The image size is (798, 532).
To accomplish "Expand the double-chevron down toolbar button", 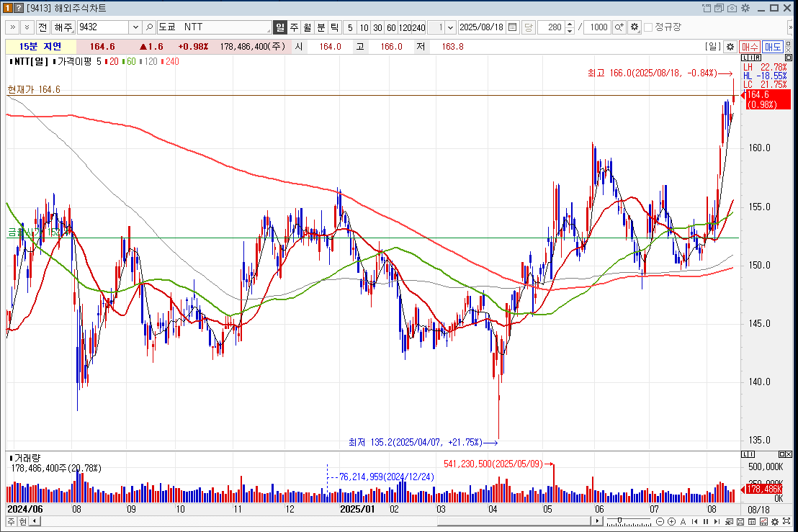I will [x=27, y=27].
